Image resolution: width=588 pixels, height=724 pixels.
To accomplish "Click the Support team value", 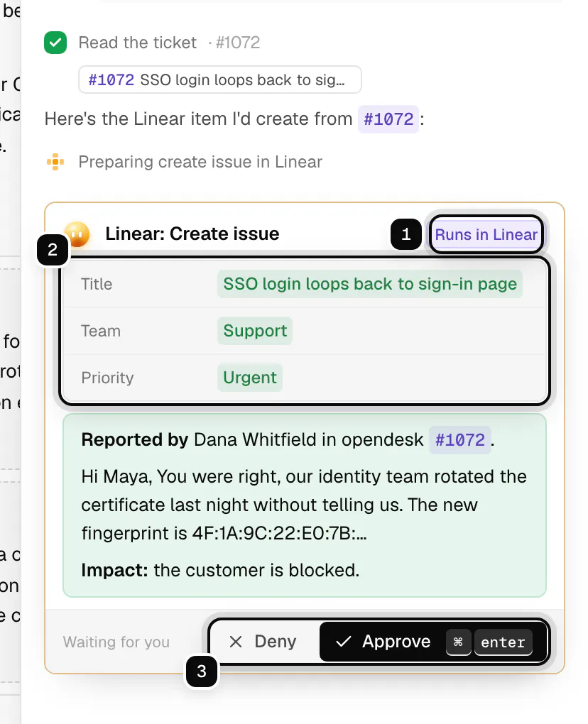I will tap(255, 331).
